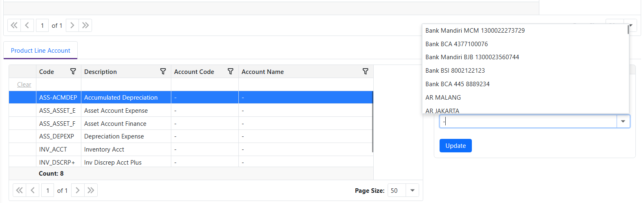The height and width of the screenshot is (203, 644).
Task: Select Asset Account Finance cell
Action: (126, 123)
